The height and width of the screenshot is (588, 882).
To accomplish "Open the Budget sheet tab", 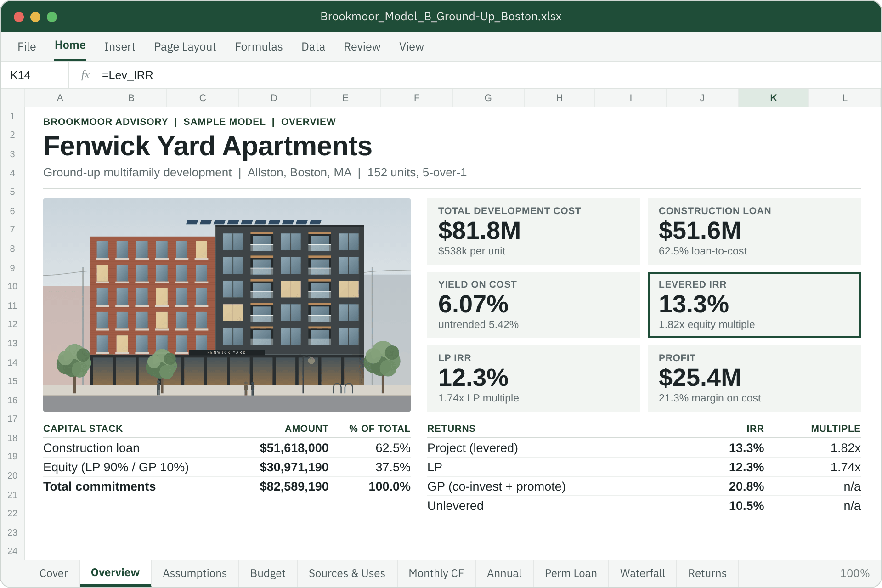I will (268, 573).
